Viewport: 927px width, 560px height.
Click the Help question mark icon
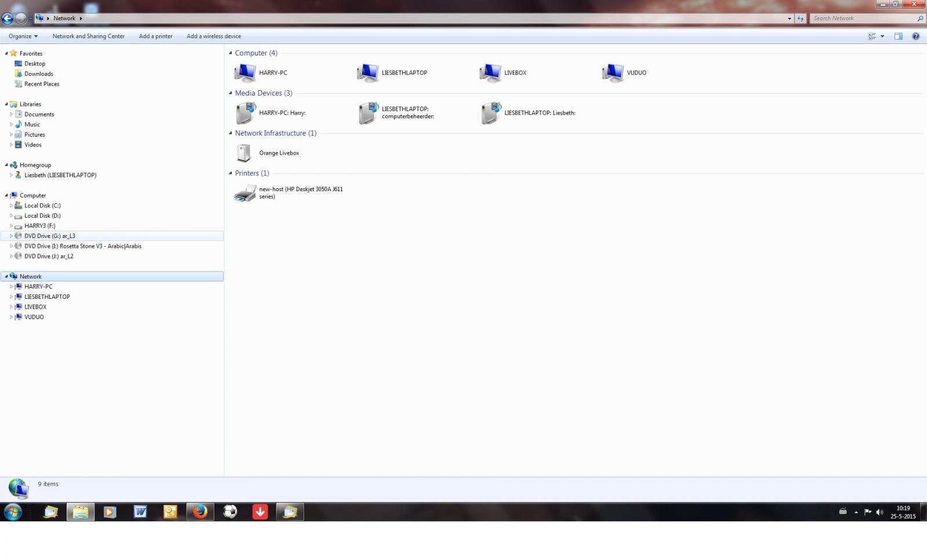(915, 36)
